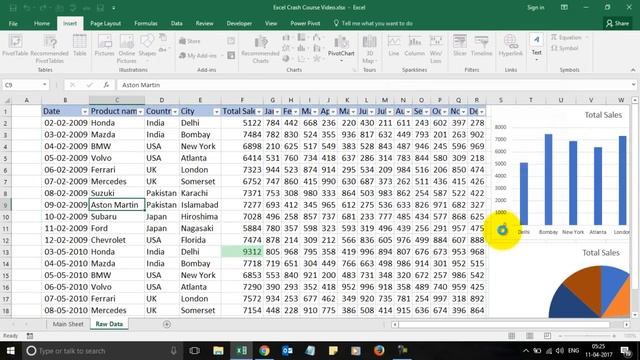Click the Insert Function fx button
The width and height of the screenshot is (640, 360).
(x=106, y=85)
